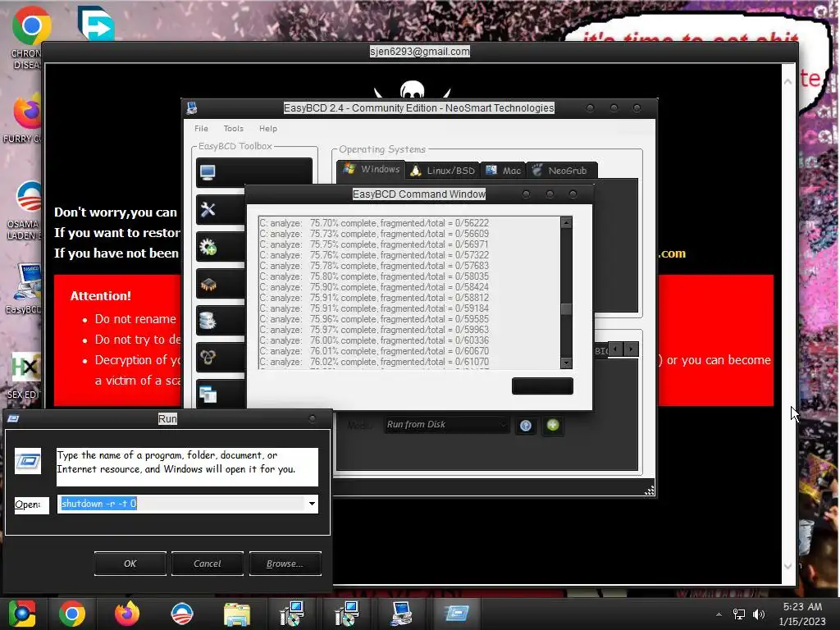Image resolution: width=840 pixels, height=630 pixels.
Task: Click ransom window scrollbar down arrow
Action: coord(788,566)
